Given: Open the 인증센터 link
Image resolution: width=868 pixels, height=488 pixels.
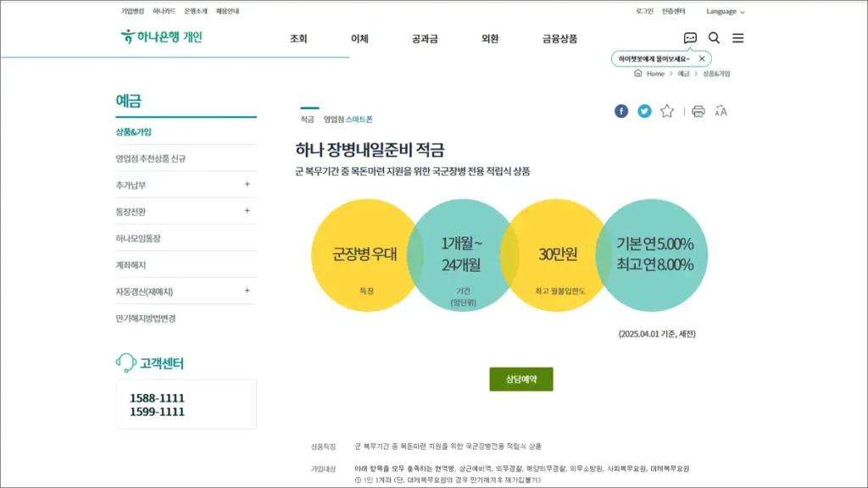Looking at the screenshot, I should (673, 11).
